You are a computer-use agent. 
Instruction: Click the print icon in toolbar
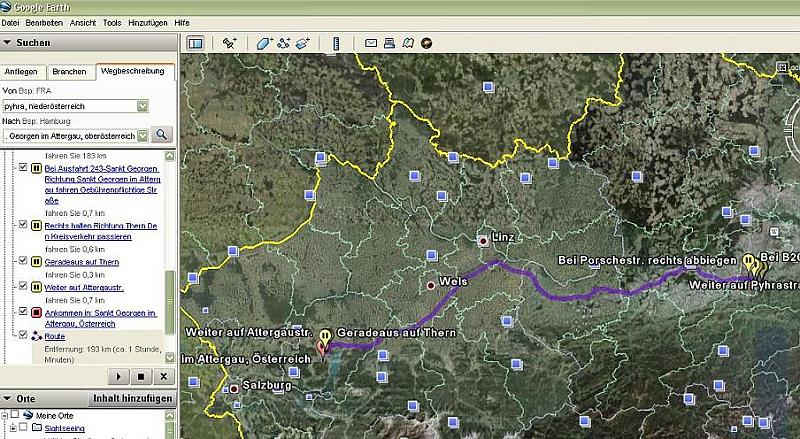tap(389, 43)
